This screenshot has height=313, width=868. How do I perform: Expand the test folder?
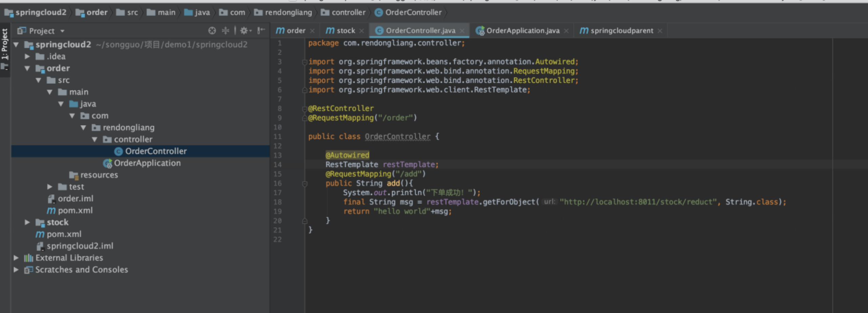tap(50, 187)
